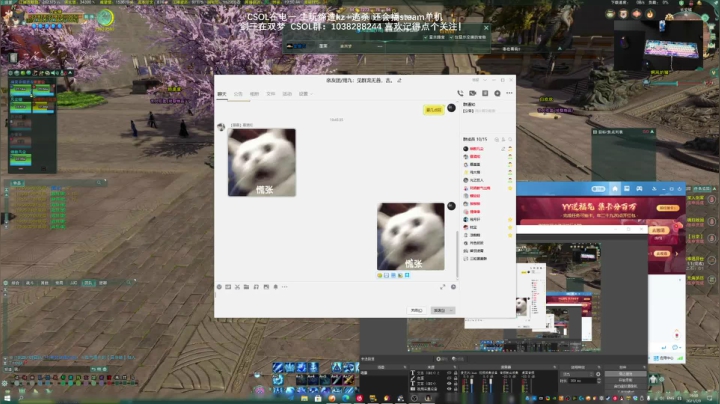Lock the OBS video capture device source
The width and height of the screenshot is (720, 404).
(x=456, y=388)
